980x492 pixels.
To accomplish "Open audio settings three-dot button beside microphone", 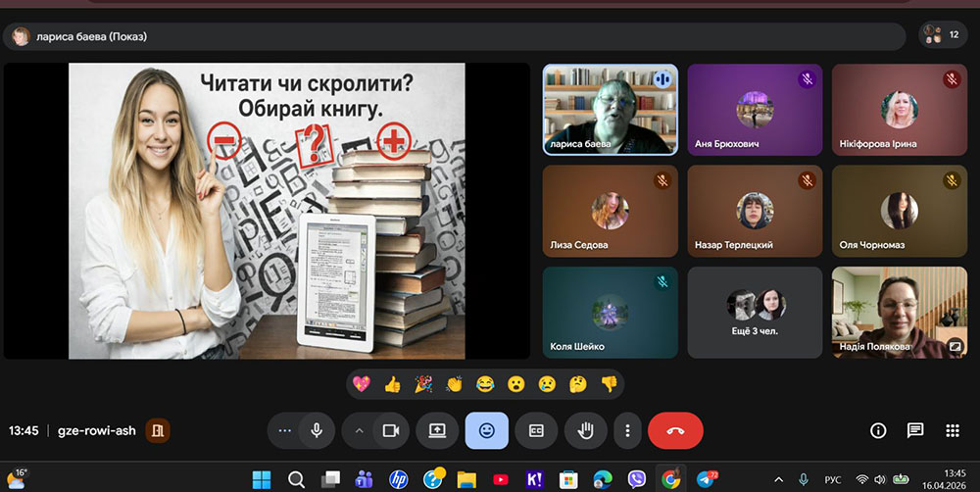I will pos(285,430).
